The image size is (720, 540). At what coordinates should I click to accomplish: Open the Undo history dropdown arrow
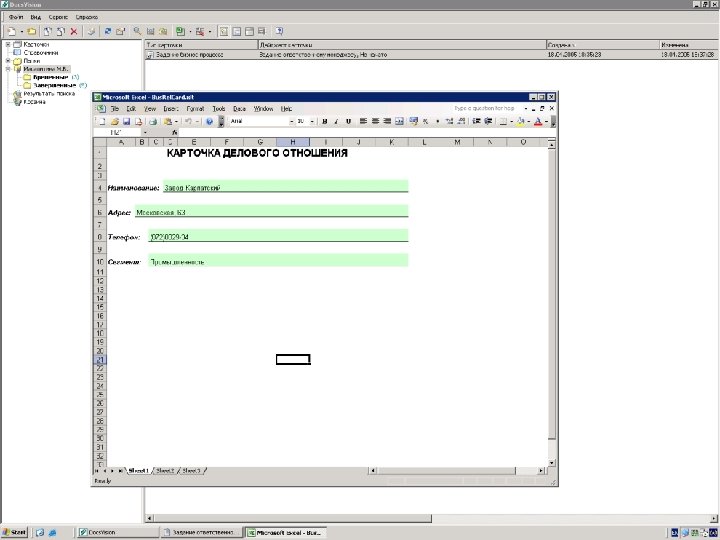coord(197,121)
